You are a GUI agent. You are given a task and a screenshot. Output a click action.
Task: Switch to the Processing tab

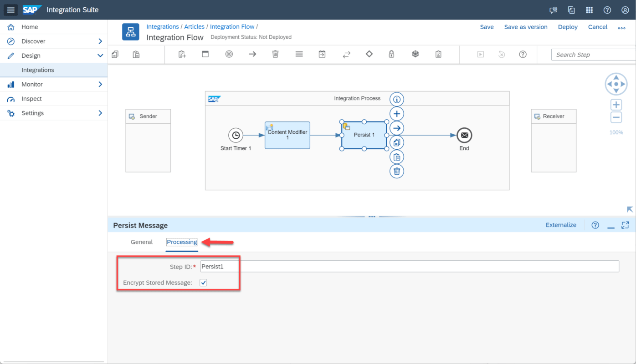pyautogui.click(x=182, y=242)
